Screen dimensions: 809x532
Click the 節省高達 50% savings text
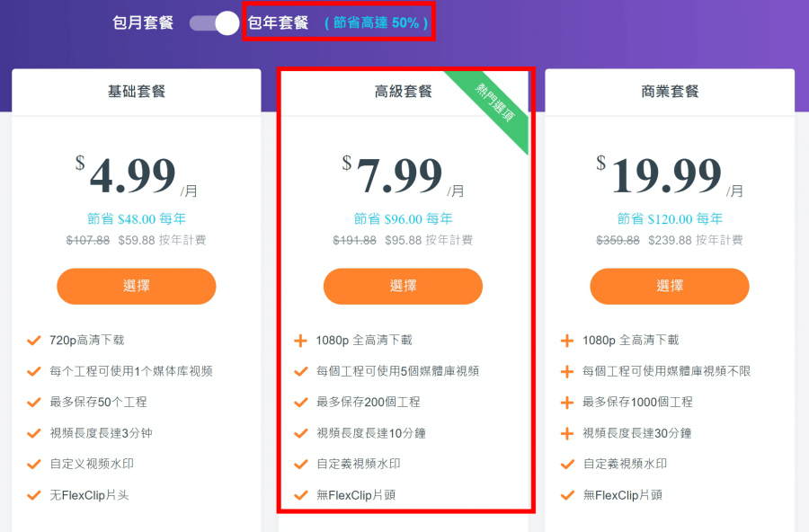pyautogui.click(x=376, y=22)
